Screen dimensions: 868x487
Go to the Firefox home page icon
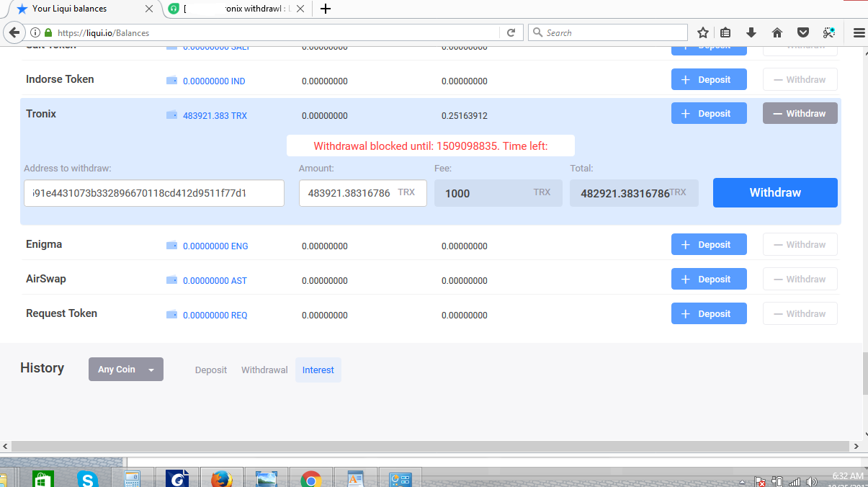[777, 32]
